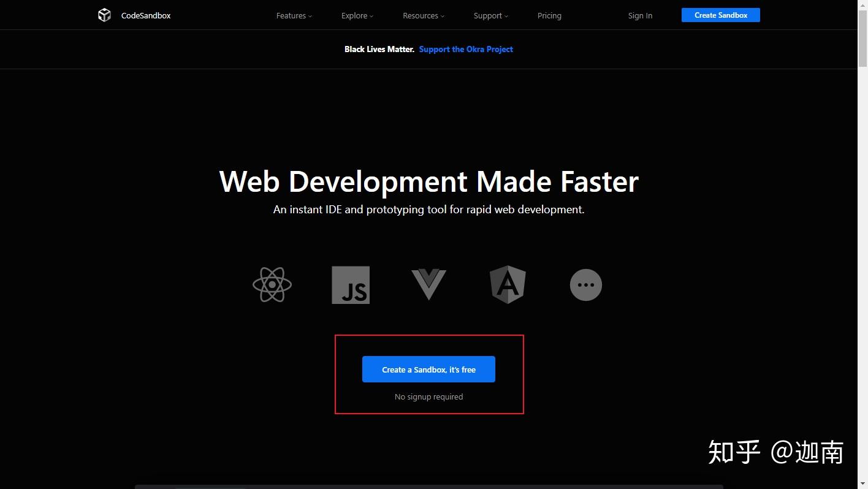Expand the Explore dropdown menu
This screenshot has width=868, height=489.
pyautogui.click(x=357, y=16)
